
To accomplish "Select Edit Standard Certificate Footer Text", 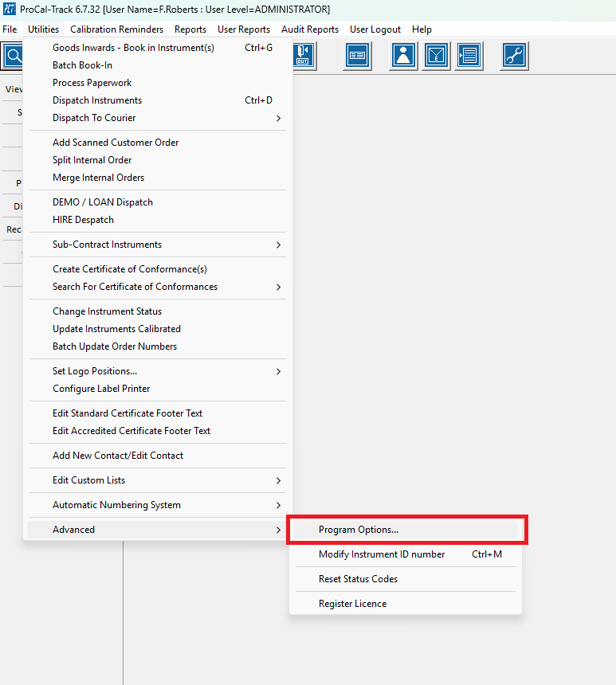I will coord(158,413).
